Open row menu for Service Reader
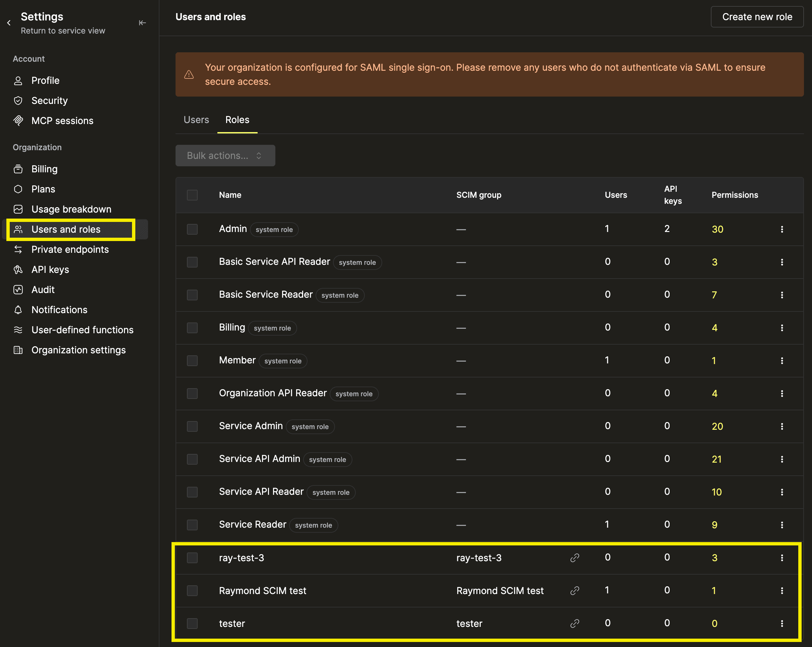 pyautogui.click(x=782, y=525)
